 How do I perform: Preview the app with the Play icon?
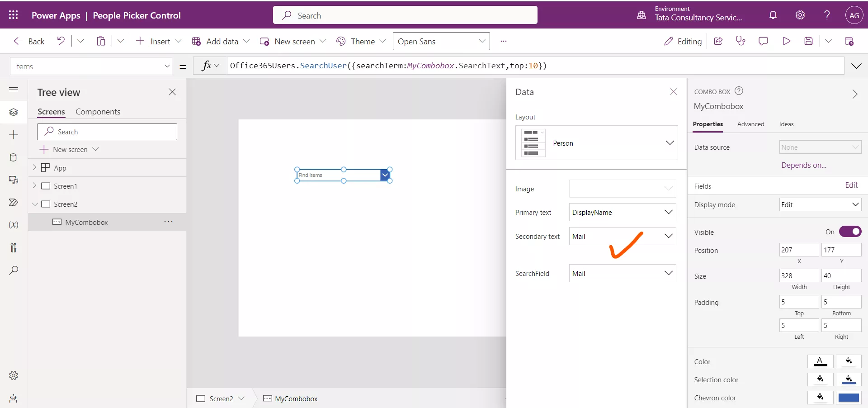tap(787, 41)
